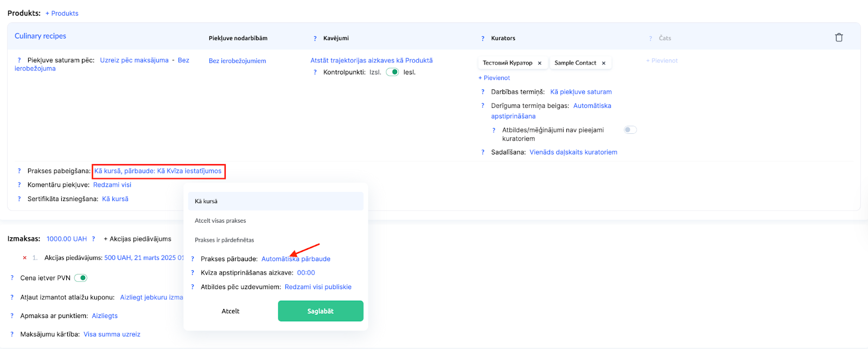Toggle the Kontrolpunkti switch
The height and width of the screenshot is (349, 868).
coord(392,72)
